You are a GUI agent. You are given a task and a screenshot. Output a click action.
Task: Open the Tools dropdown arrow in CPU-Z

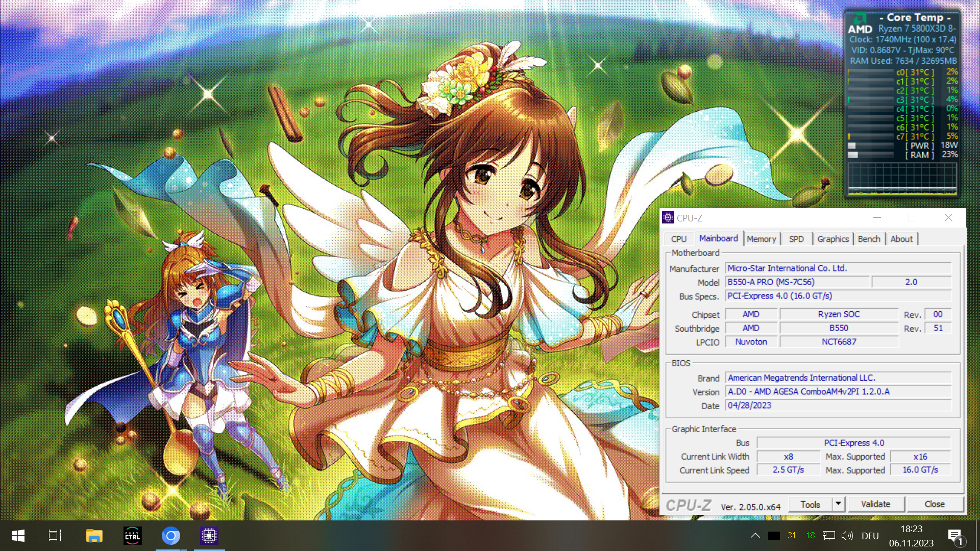coord(838,504)
